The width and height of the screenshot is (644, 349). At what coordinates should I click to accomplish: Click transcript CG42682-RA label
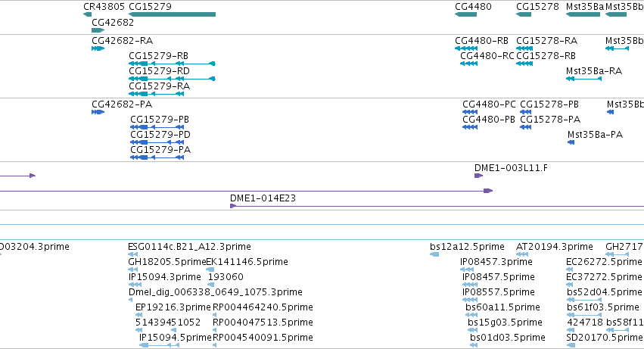(123, 41)
